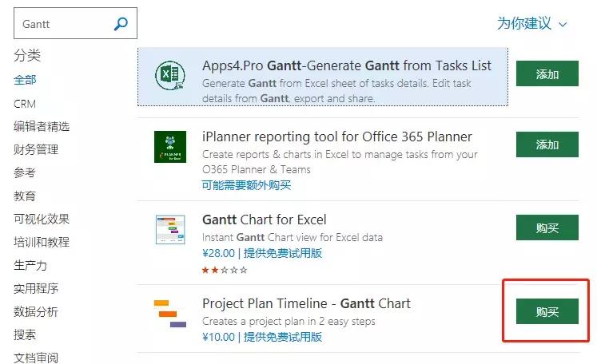Click the 可能需要额外购买 link
The image size is (597, 364).
click(246, 185)
